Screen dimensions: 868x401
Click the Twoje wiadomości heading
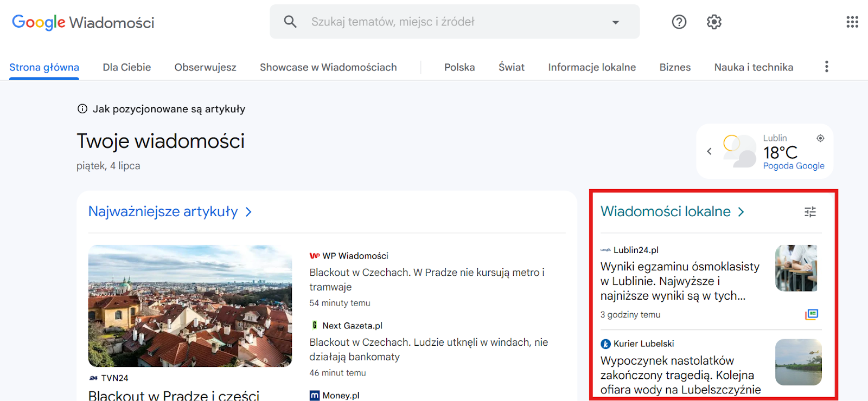[161, 141]
